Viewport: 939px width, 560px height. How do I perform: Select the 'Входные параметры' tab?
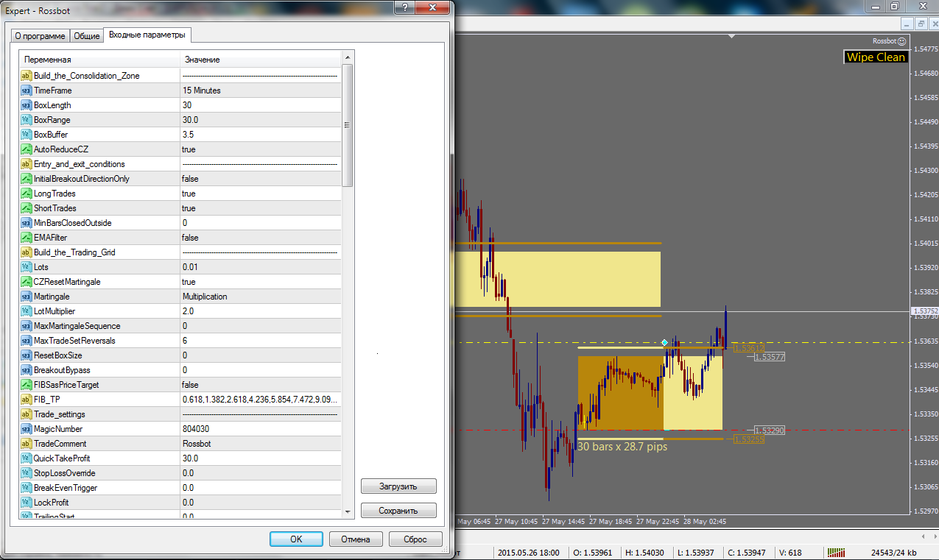click(x=147, y=35)
